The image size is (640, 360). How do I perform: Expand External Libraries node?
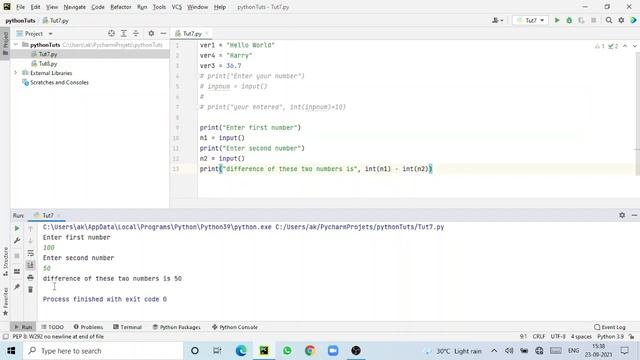[16, 73]
